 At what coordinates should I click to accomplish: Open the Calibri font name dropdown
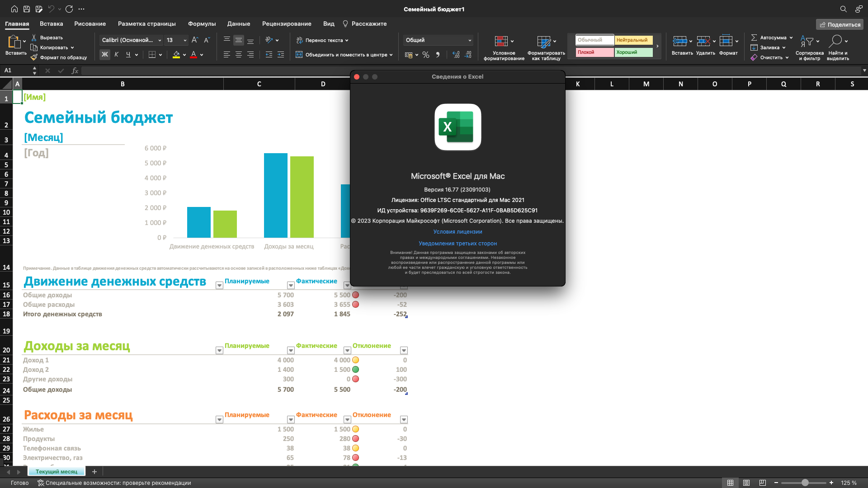(160, 40)
